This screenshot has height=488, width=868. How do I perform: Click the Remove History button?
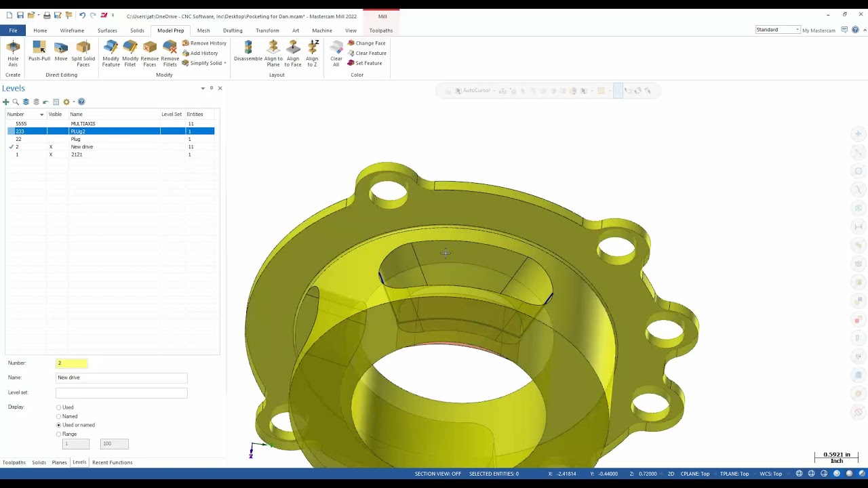pyautogui.click(x=204, y=43)
